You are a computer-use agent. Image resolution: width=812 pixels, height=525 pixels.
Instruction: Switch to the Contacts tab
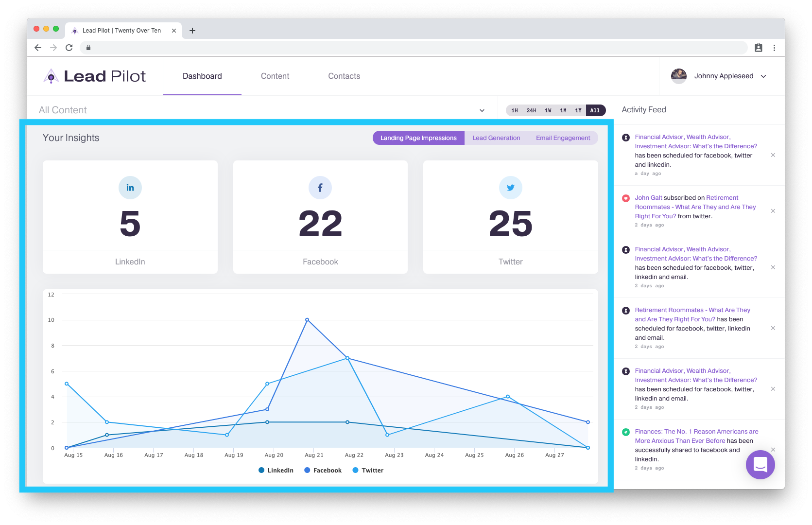click(344, 76)
